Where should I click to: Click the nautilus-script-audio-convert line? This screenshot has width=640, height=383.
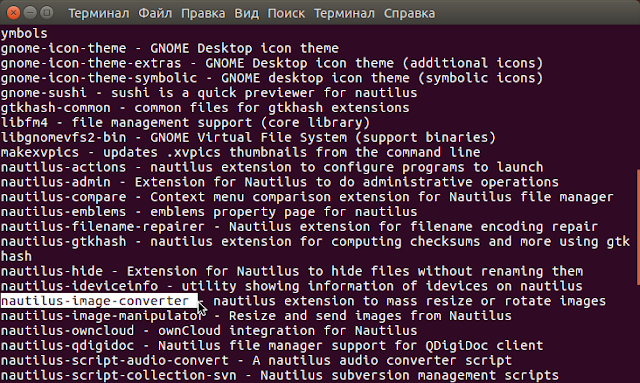256,360
